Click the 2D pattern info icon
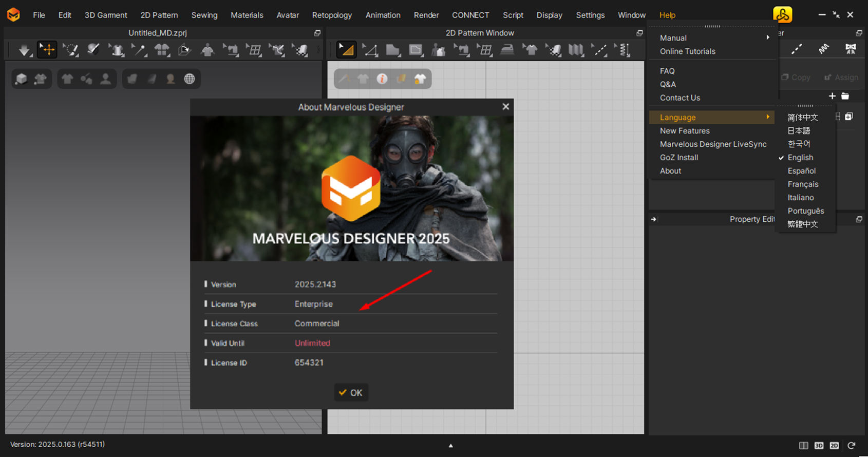868x457 pixels. click(382, 79)
